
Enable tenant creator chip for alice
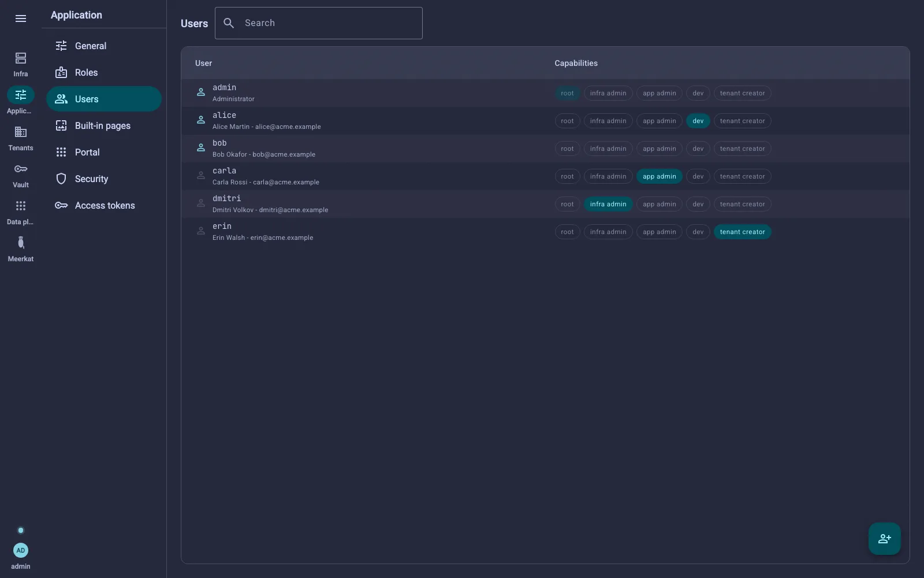tap(742, 121)
